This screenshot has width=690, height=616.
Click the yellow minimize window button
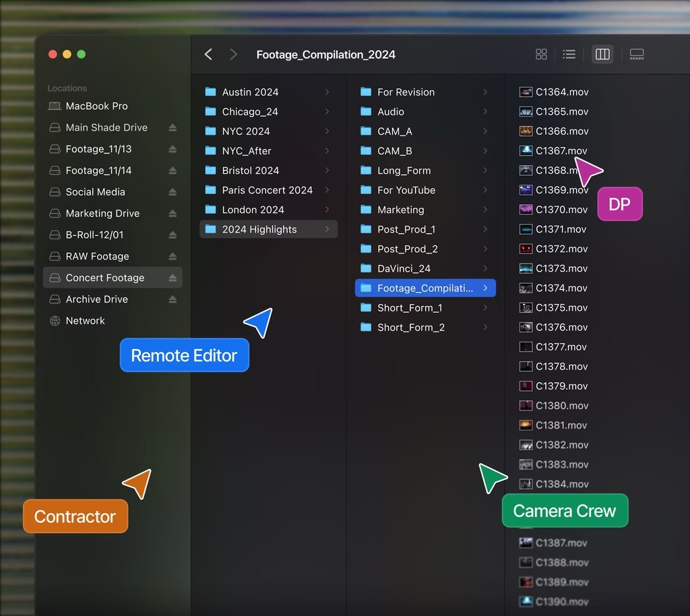(67, 54)
